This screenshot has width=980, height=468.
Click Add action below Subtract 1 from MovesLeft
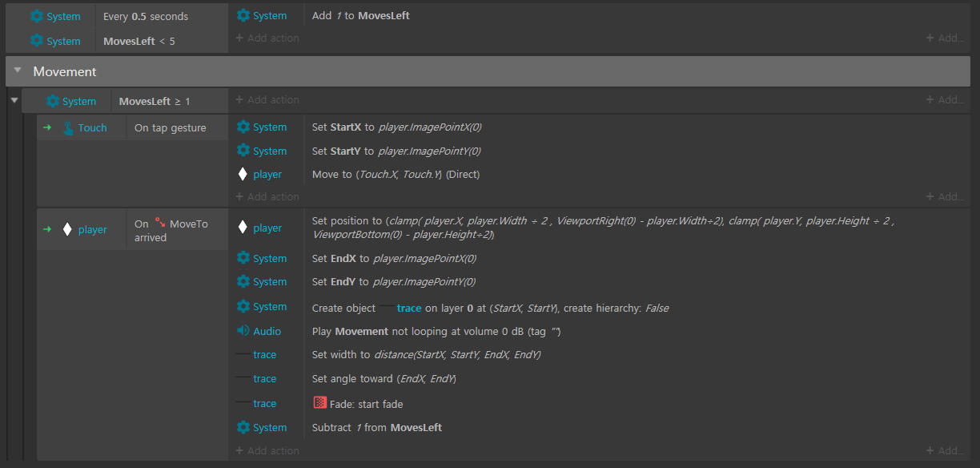(267, 451)
